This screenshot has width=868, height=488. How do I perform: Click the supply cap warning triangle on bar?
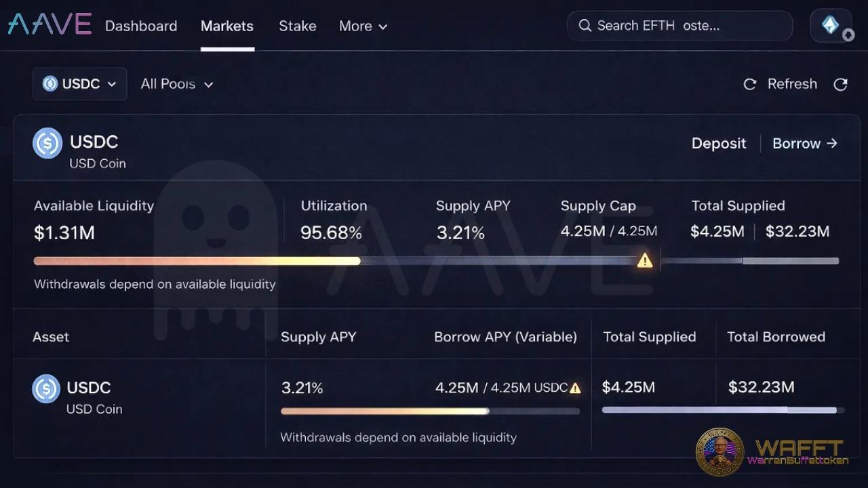click(x=644, y=260)
